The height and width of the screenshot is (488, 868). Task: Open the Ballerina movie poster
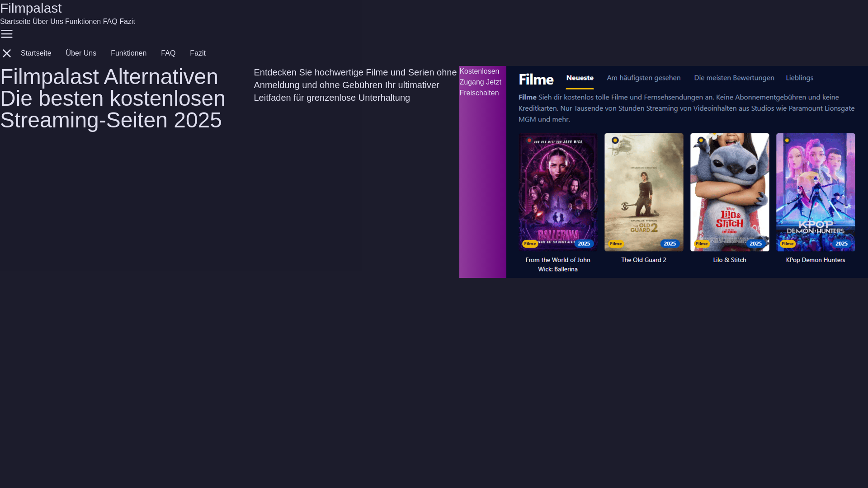coord(558,192)
